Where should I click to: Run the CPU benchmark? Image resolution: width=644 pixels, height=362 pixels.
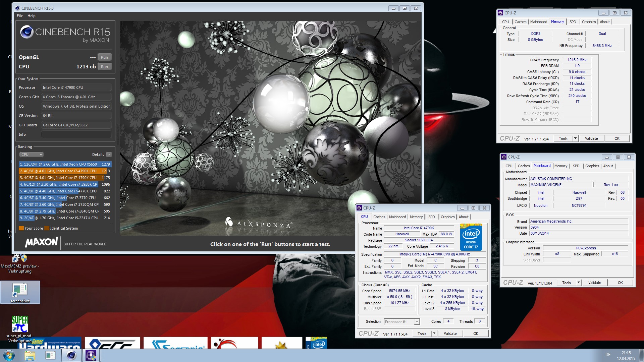tap(104, 67)
